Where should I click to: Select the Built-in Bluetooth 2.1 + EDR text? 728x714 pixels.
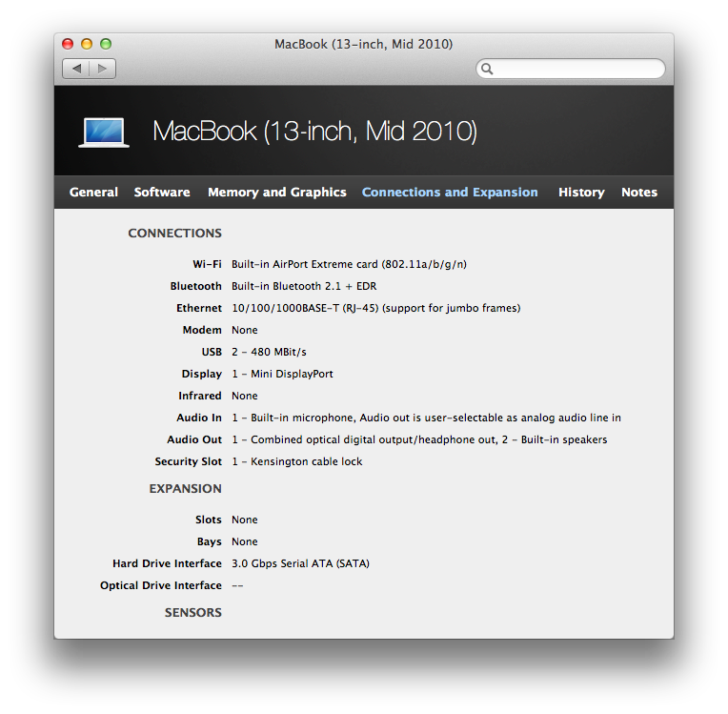[304, 286]
